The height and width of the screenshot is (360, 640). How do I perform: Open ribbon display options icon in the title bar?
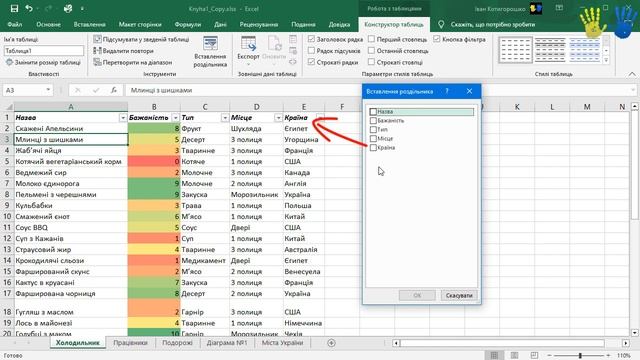tap(559, 8)
